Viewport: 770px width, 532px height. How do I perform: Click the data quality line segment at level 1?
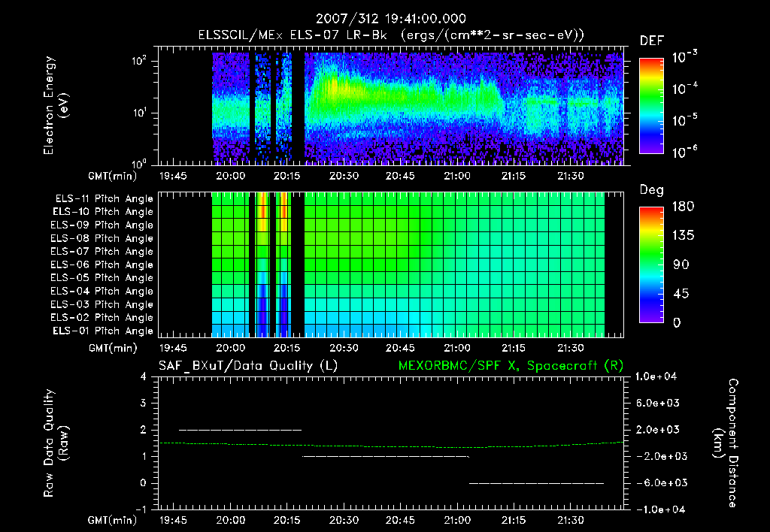point(386,456)
